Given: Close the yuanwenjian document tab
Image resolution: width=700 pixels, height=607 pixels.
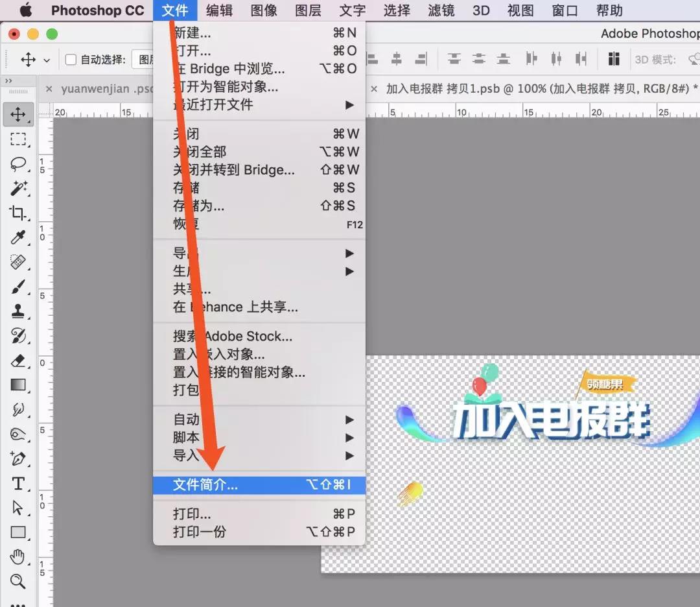Looking at the screenshot, I should click(49, 89).
